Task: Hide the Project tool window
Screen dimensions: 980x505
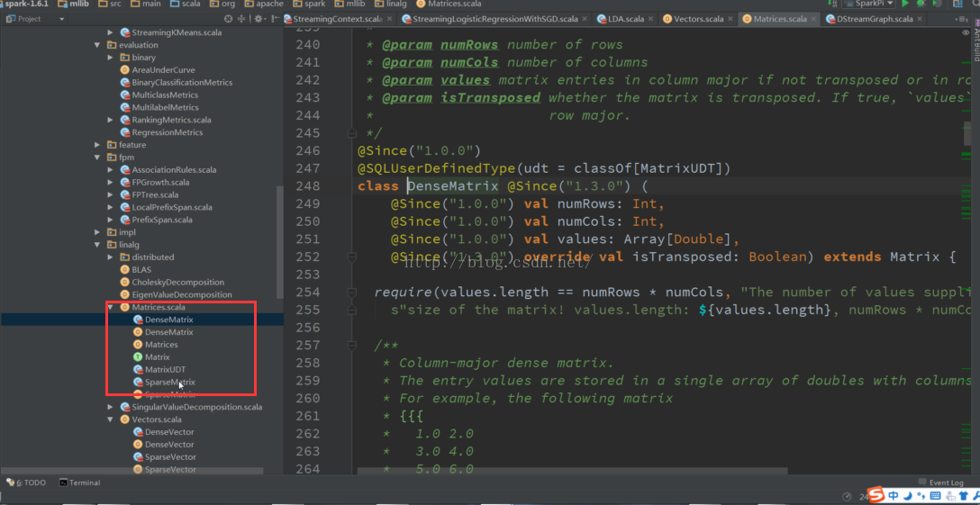Action: click(x=276, y=19)
